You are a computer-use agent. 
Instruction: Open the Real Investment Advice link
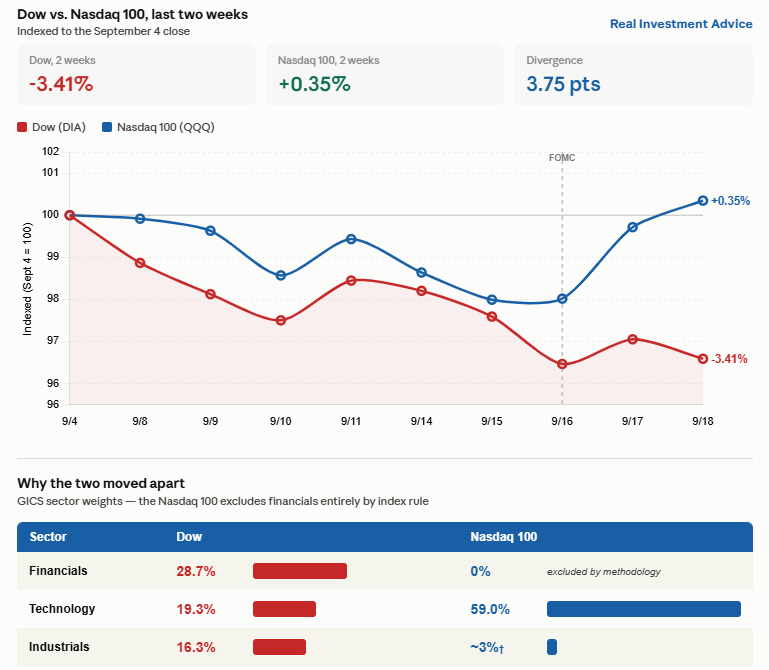click(681, 24)
